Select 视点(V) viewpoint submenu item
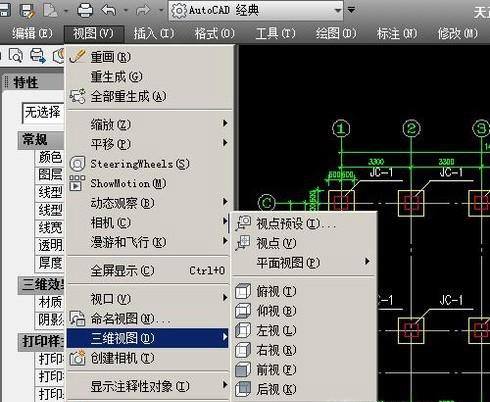The width and height of the screenshot is (490, 402). (304, 243)
